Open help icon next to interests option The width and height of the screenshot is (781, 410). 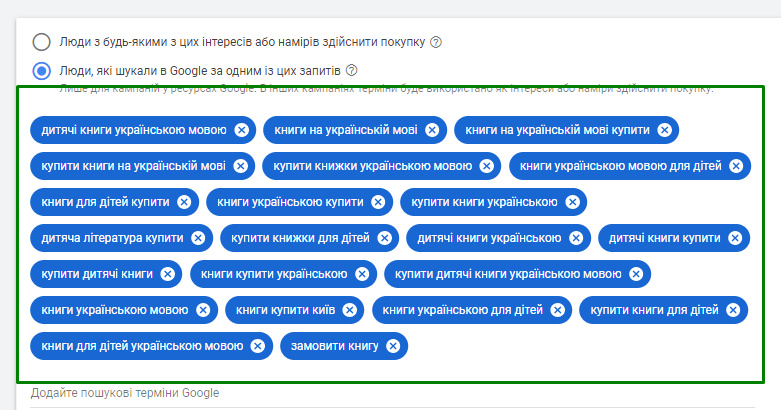point(436,42)
